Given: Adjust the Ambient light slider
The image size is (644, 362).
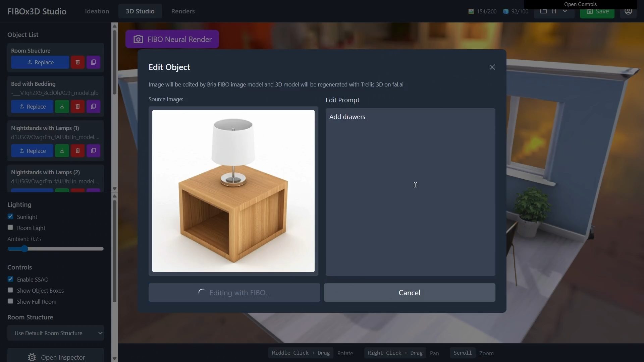Looking at the screenshot, I should (24, 249).
